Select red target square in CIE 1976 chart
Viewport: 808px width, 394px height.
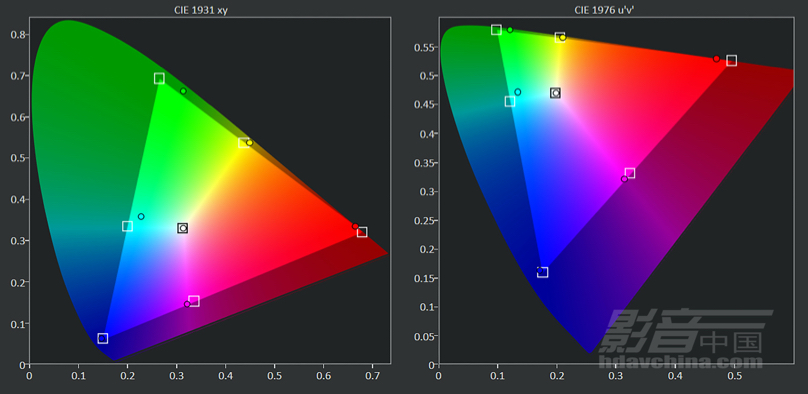731,61
